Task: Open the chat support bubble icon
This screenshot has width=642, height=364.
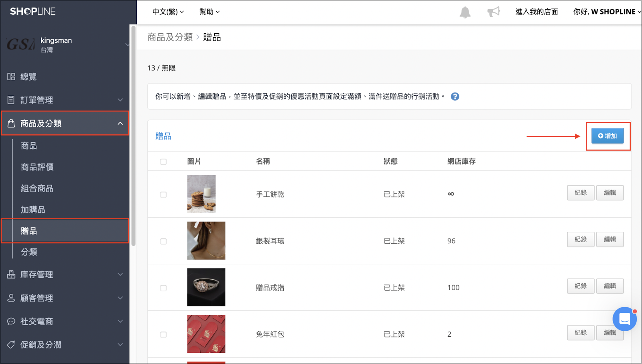Action: pyautogui.click(x=625, y=319)
